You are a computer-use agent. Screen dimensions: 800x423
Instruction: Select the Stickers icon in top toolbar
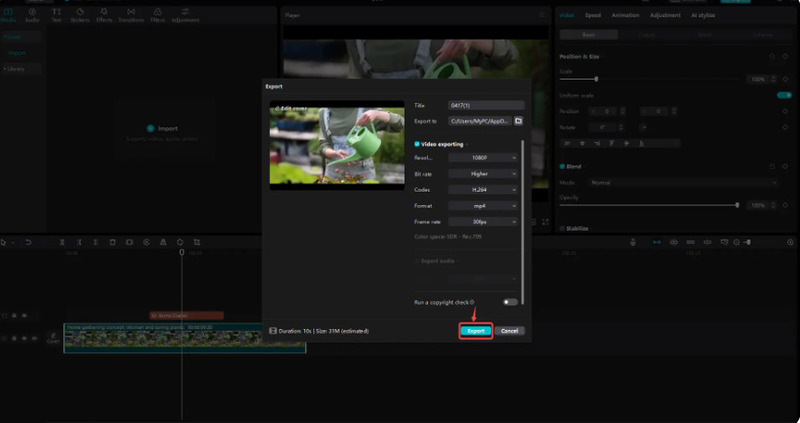click(81, 14)
